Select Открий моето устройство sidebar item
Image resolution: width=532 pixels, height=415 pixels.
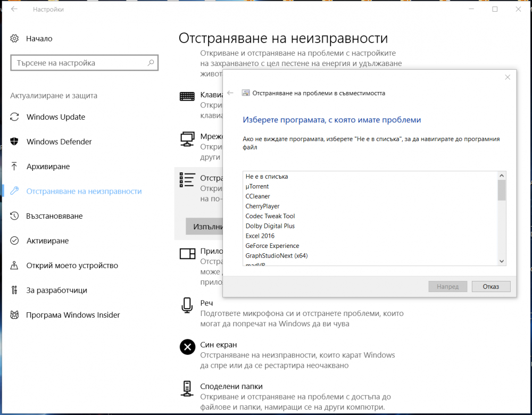72,265
